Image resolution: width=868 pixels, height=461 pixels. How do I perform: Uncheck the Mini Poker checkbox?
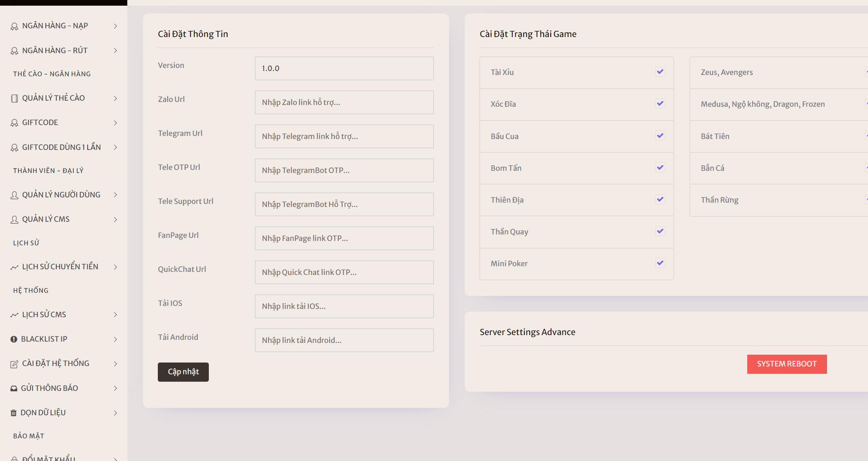[x=660, y=263]
